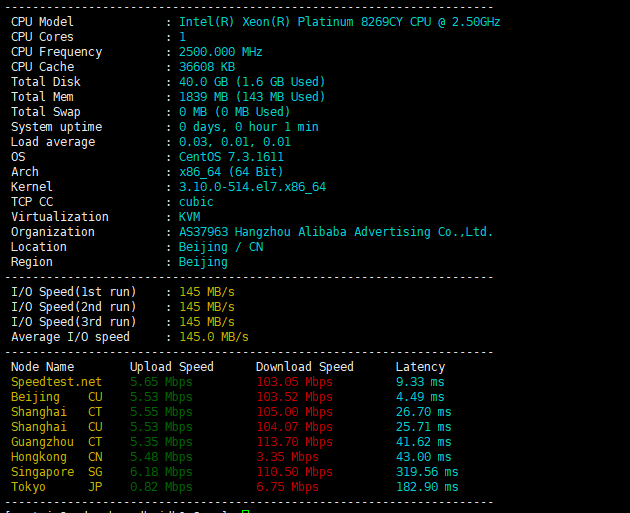The width and height of the screenshot is (630, 513).
Task: Click the green cursor at shell prompt
Action: (x=245, y=511)
